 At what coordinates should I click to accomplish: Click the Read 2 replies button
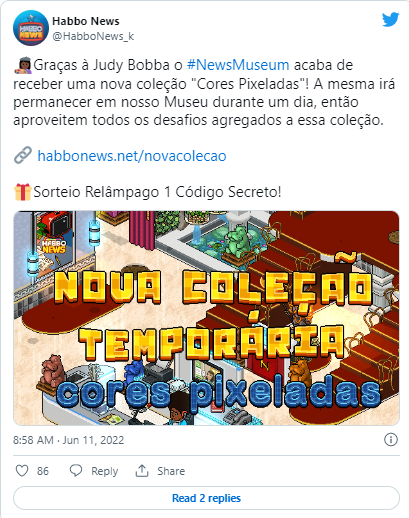point(206,498)
